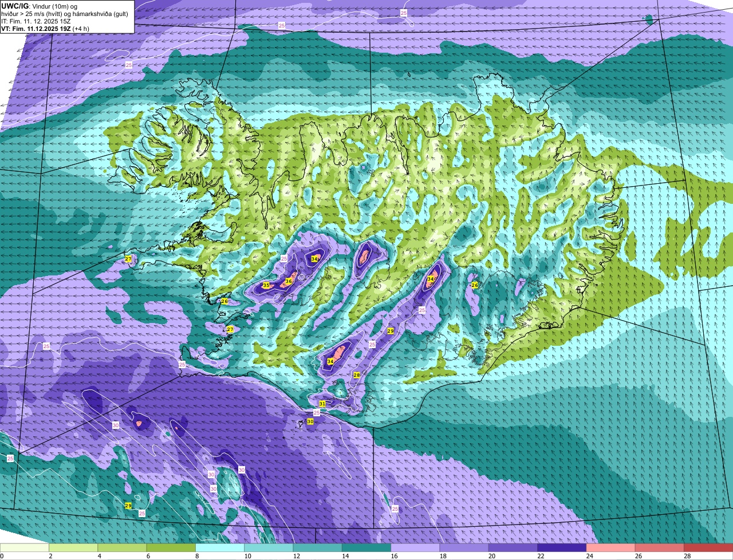Click the legend scale number 12
The width and height of the screenshot is (733, 560).
click(x=296, y=556)
